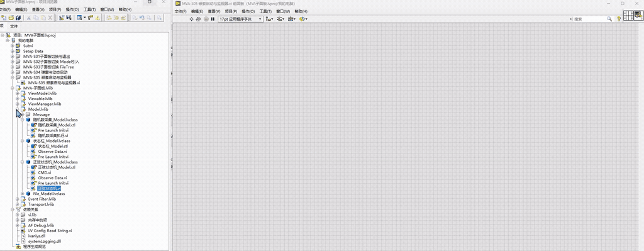Click Model.lvlib library icon
644x251 pixels.
23,109
